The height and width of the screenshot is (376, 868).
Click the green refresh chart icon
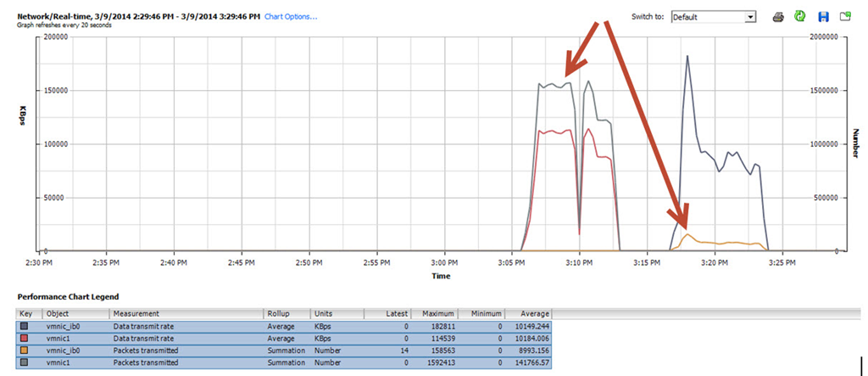click(799, 16)
